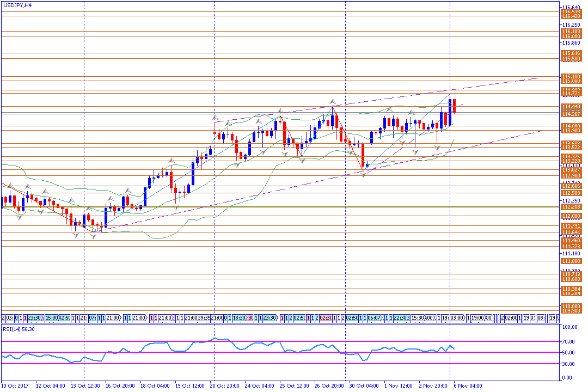The height and width of the screenshot is (392, 588).
Task: Click the 6 Nov 04:00 time label
Action: (468, 385)
